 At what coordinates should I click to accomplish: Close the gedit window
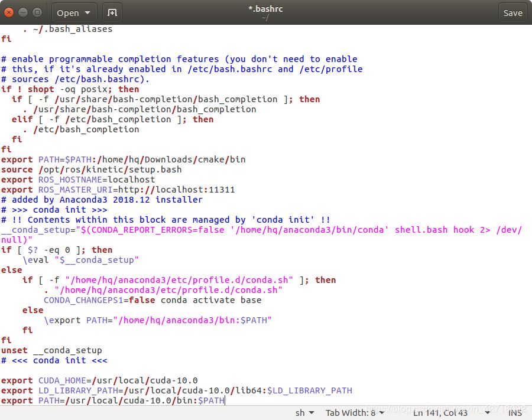point(8,12)
